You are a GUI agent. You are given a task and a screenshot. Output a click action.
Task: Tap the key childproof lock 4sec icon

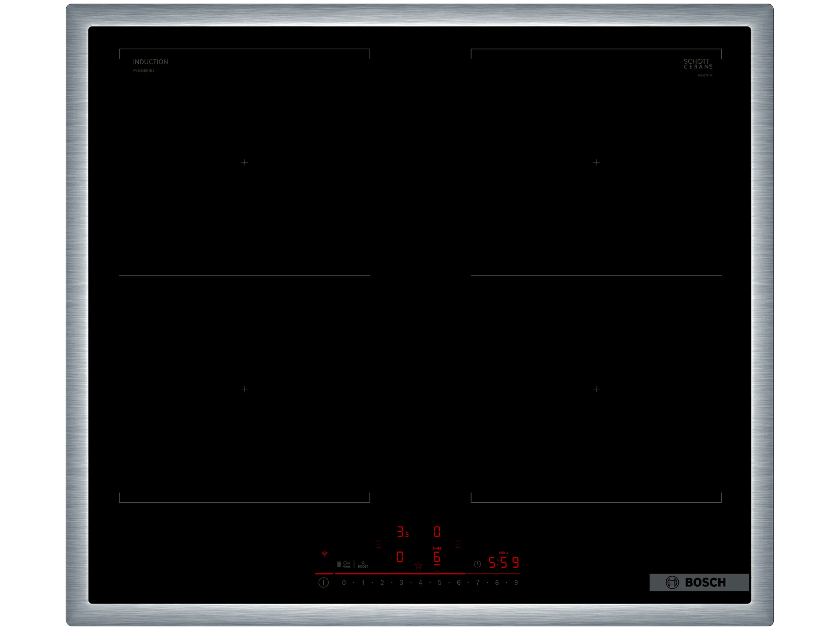point(347,564)
